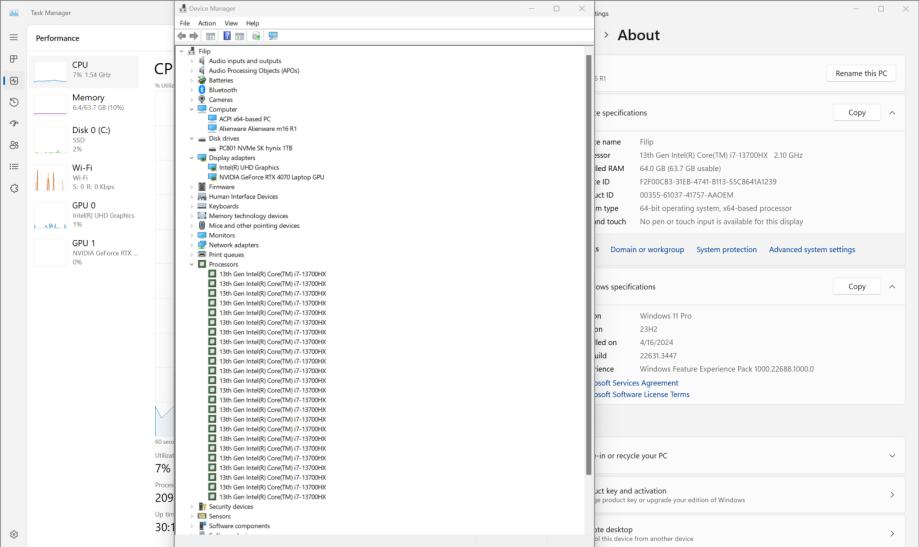Collapse the Display adapters node
This screenshot has height=547, width=919.
(192, 158)
